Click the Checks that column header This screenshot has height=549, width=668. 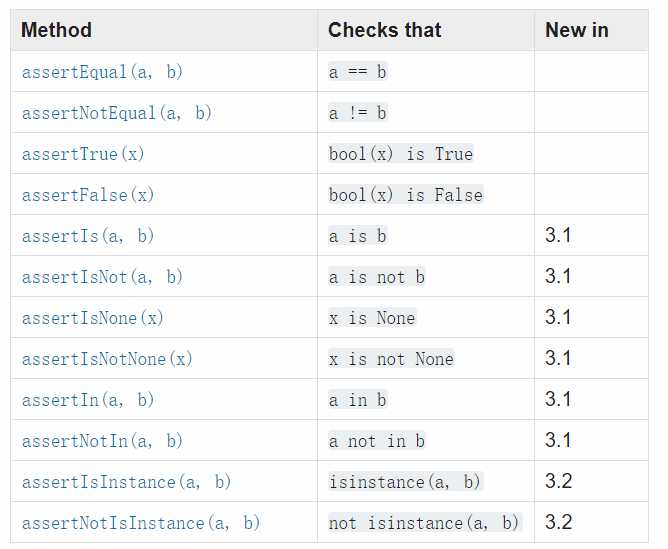click(x=385, y=30)
